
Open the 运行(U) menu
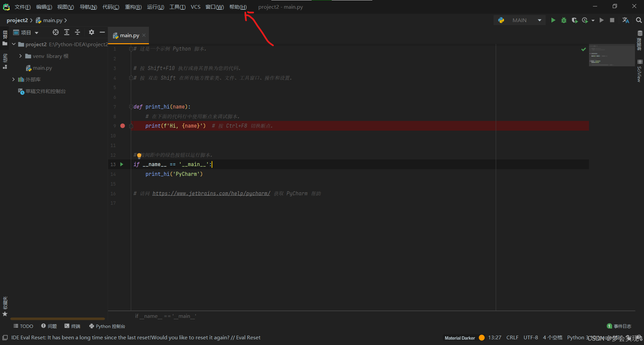tap(156, 7)
